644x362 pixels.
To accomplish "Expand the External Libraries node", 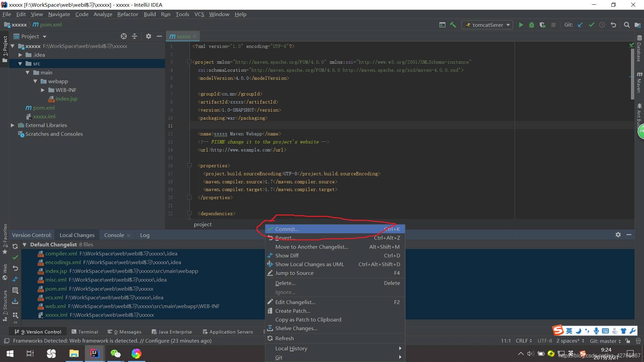I will (12, 125).
